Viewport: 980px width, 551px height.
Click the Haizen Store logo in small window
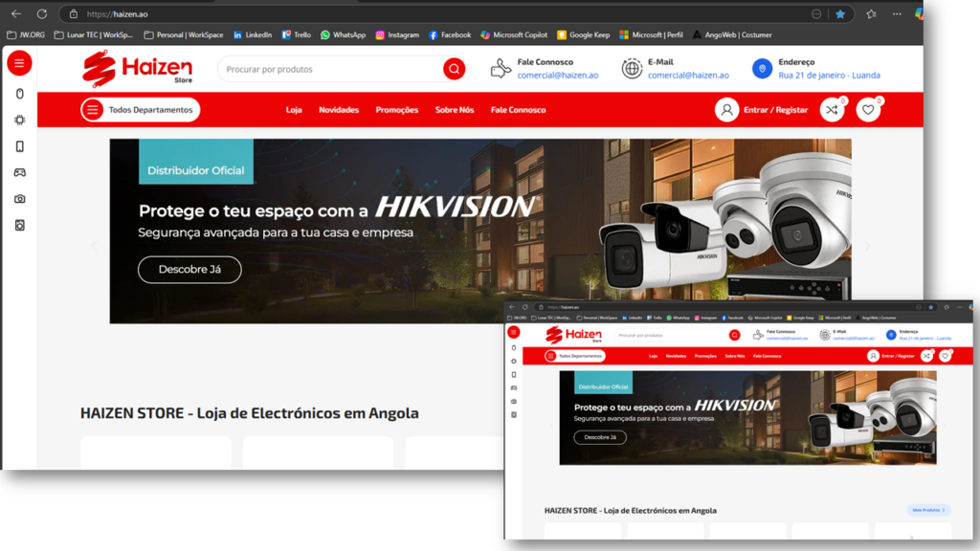574,336
